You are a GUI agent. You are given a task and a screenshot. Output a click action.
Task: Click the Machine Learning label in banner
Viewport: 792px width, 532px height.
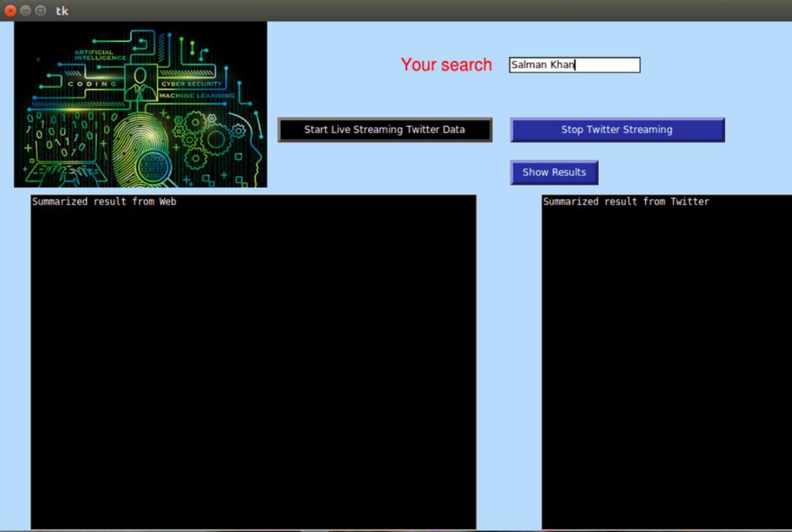197,95
